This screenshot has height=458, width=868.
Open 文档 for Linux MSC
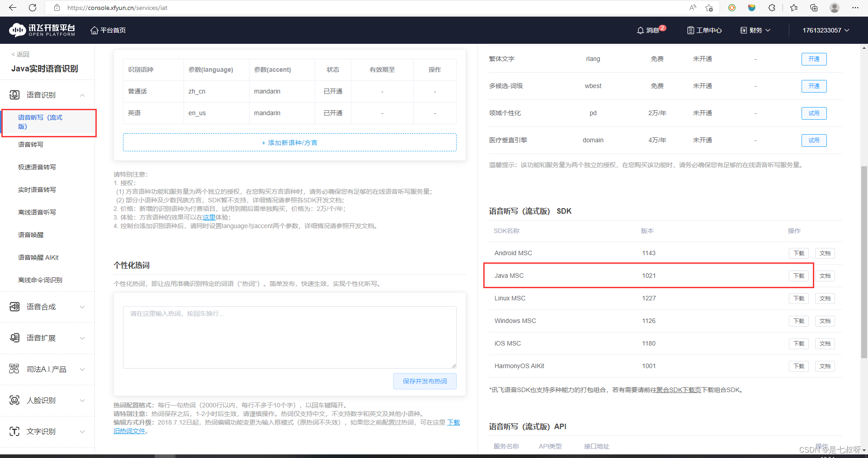[x=825, y=299]
